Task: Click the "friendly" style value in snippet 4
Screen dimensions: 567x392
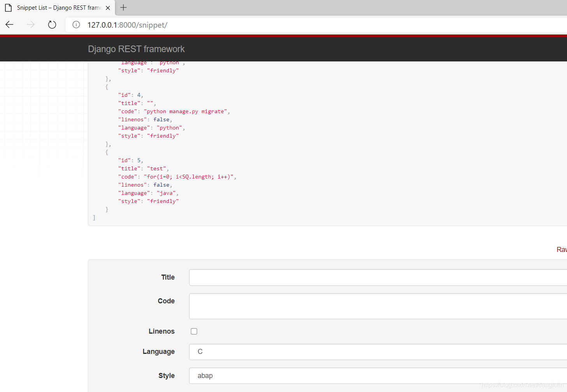Action: [x=163, y=136]
